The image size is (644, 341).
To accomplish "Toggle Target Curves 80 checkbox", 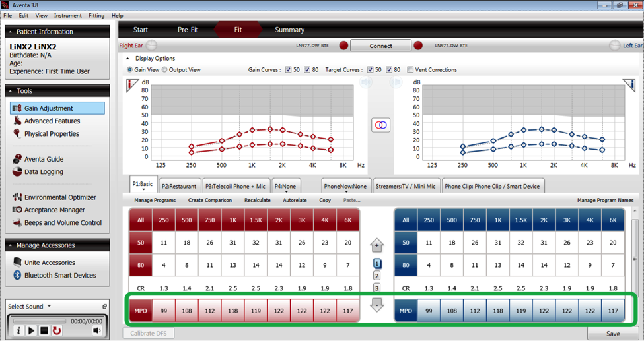I will (389, 70).
